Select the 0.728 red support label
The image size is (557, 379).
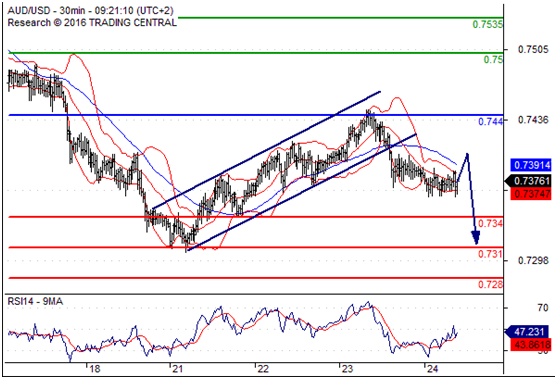490,284
